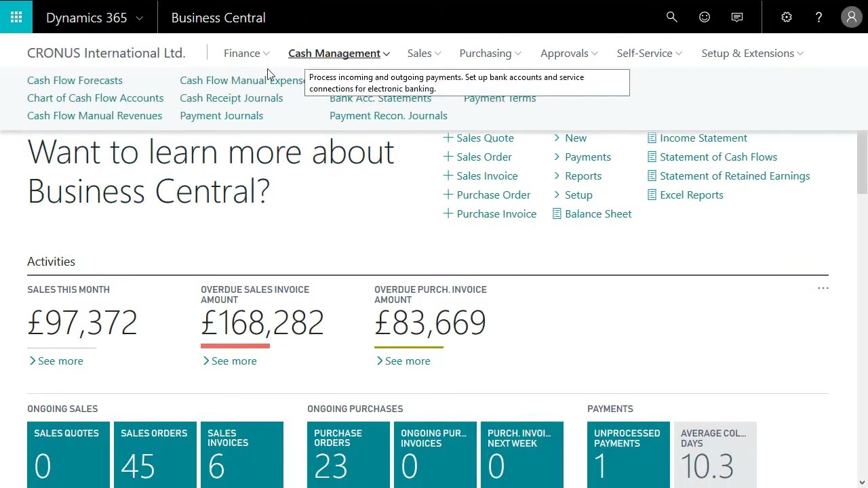Open the feedback smiley icon

705,17
